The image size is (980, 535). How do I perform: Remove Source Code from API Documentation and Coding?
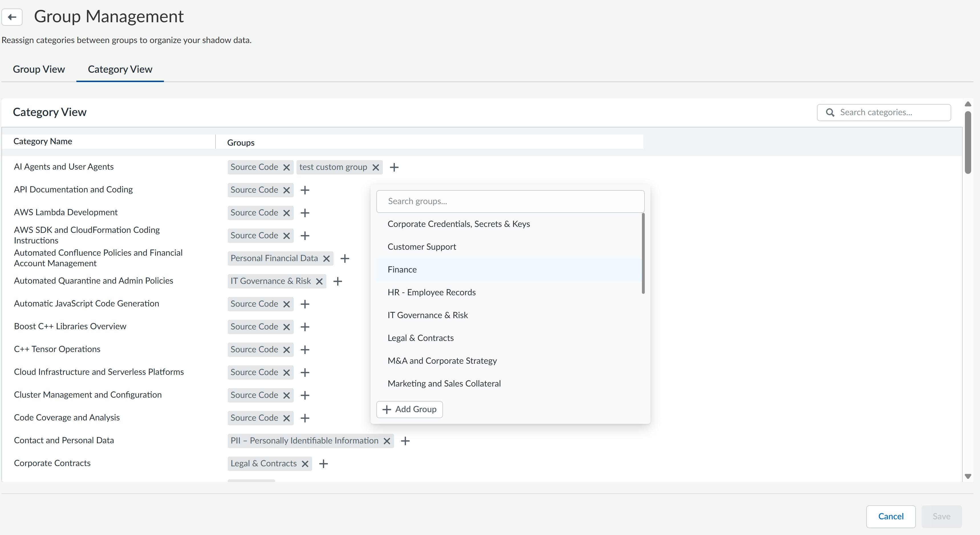[x=286, y=190]
